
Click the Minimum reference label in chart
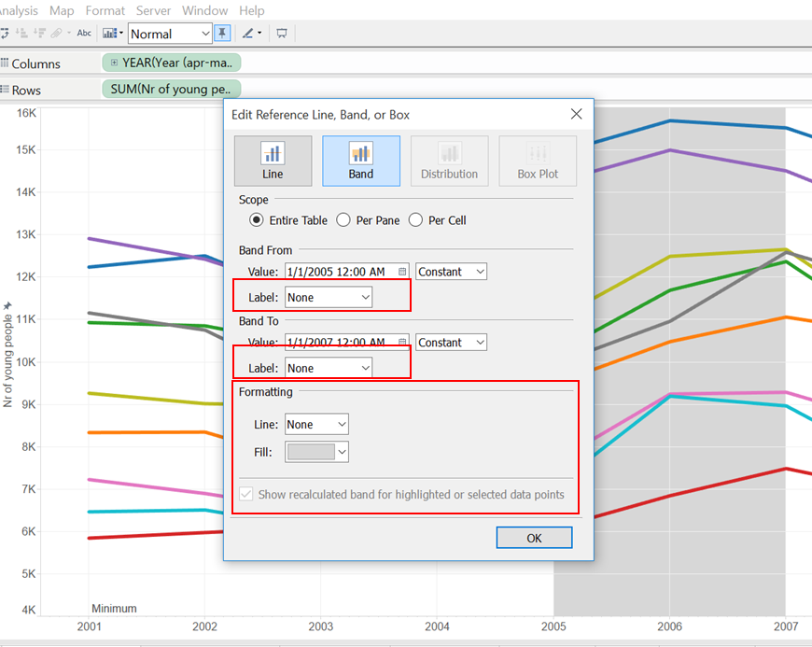(114, 608)
